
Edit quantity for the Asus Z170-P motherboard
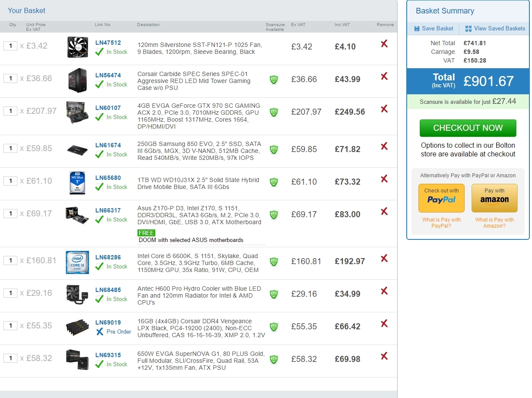[x=10, y=213]
